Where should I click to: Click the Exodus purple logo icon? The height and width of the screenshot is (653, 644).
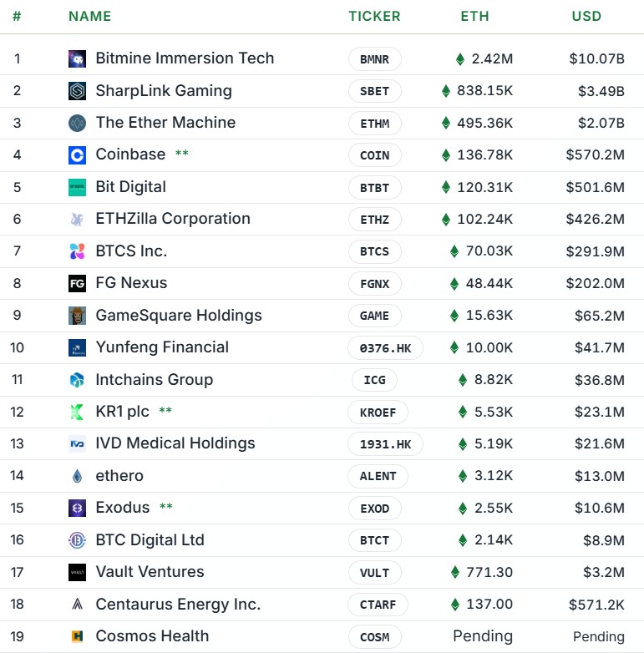(x=77, y=508)
